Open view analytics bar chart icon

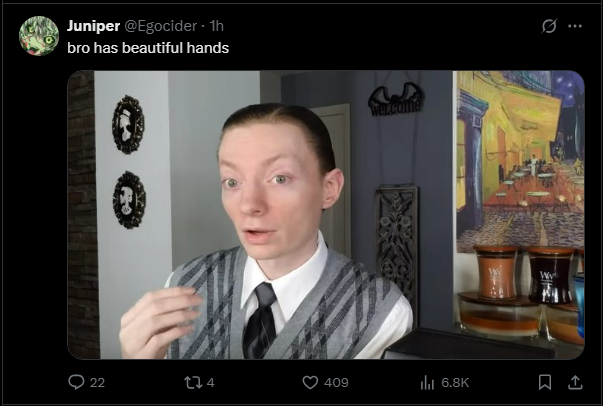(x=427, y=383)
